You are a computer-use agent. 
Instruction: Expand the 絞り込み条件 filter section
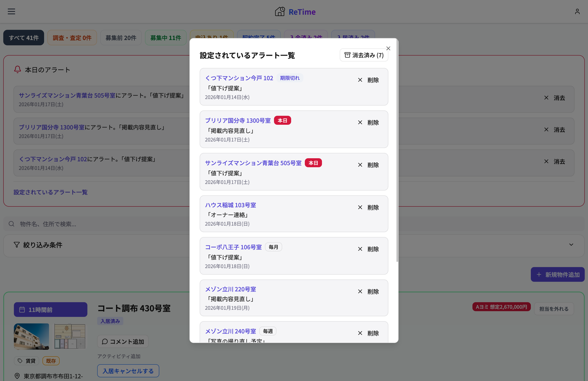pyautogui.click(x=571, y=245)
